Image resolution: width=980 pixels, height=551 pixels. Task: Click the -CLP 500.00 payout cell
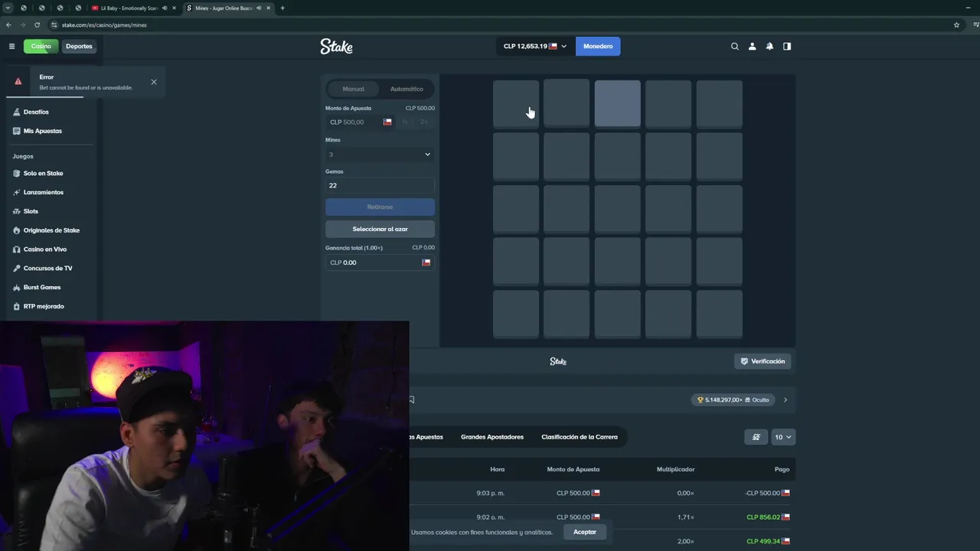pyautogui.click(x=767, y=493)
